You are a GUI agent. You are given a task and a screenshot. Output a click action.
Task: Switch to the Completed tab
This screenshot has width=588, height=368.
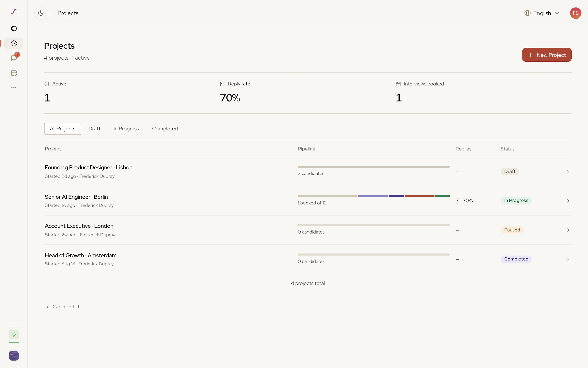point(165,129)
